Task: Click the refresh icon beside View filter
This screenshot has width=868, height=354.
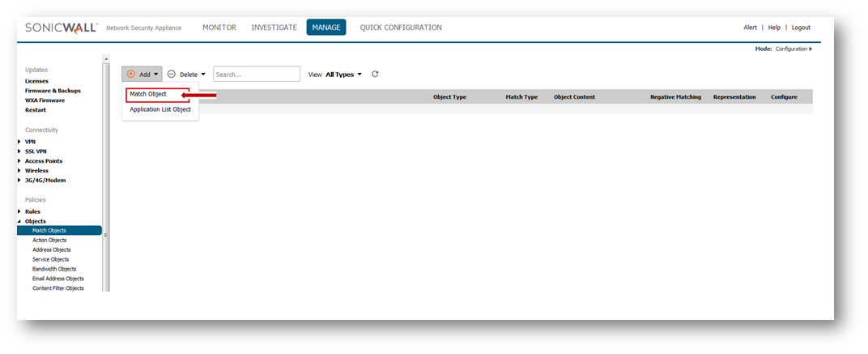Action: pos(375,74)
